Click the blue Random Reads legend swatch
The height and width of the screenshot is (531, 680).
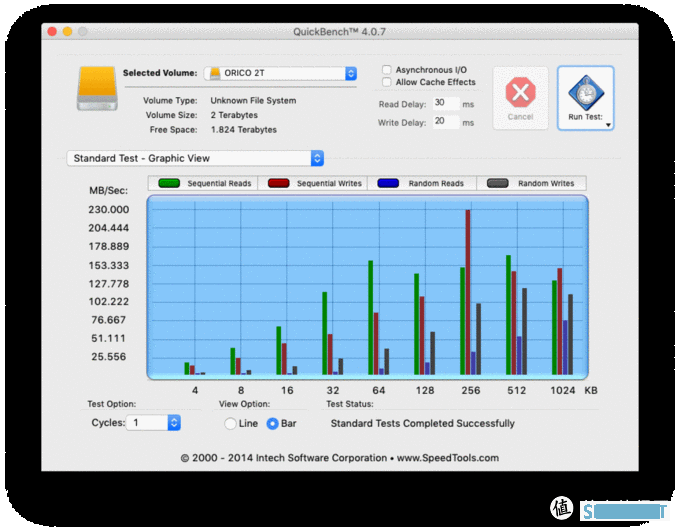coord(388,183)
